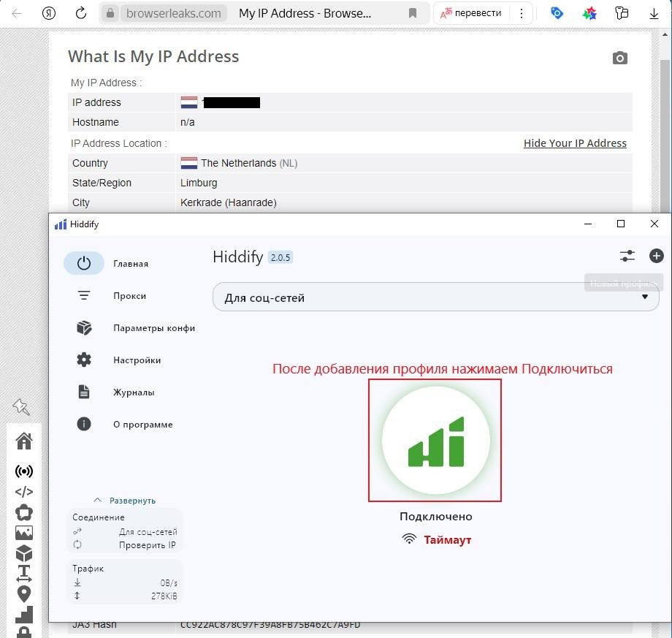
Task: Click the camera screenshot icon on page
Action: click(x=619, y=58)
